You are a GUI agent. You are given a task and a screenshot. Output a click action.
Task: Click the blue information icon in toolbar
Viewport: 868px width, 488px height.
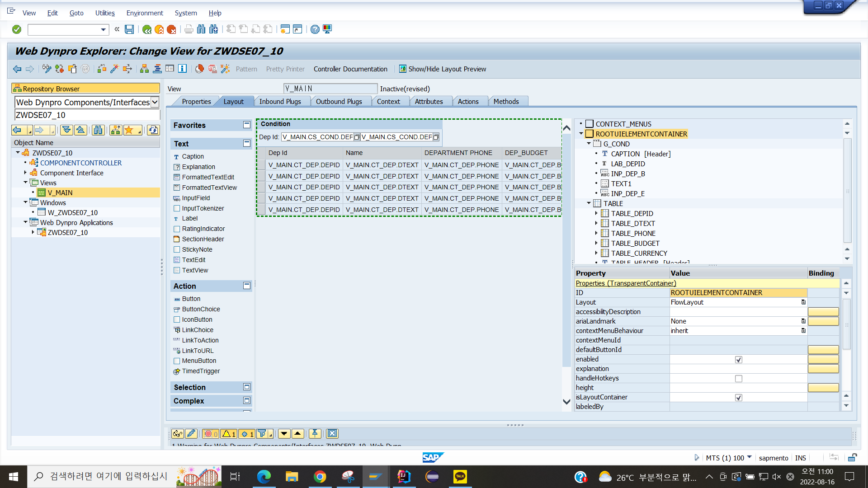(182, 69)
